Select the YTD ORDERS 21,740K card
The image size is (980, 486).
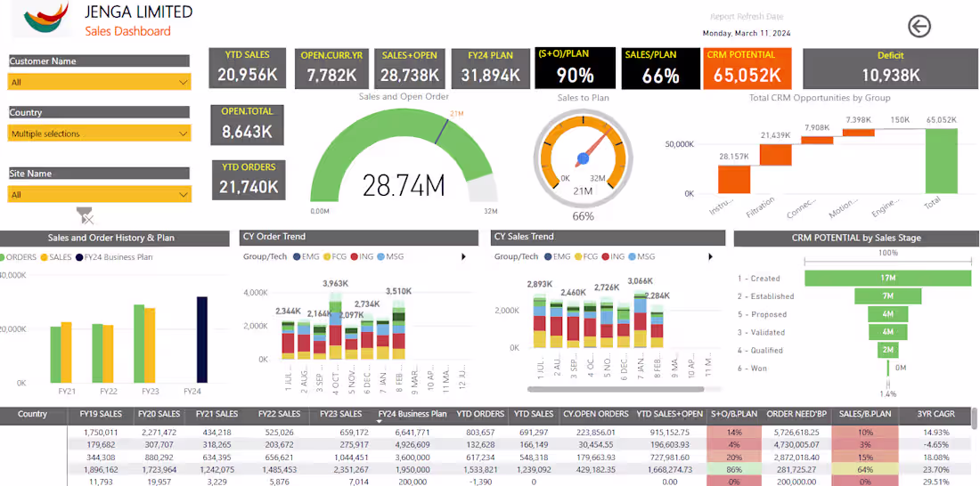(x=249, y=180)
